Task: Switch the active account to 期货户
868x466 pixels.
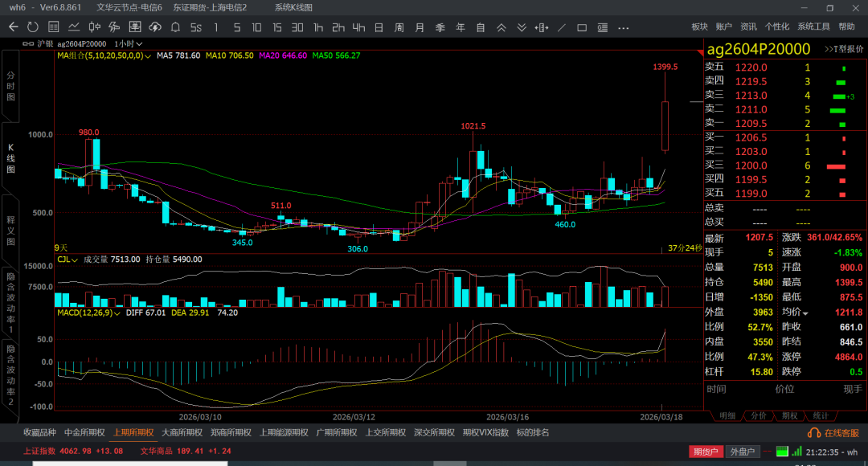Action: point(705,452)
